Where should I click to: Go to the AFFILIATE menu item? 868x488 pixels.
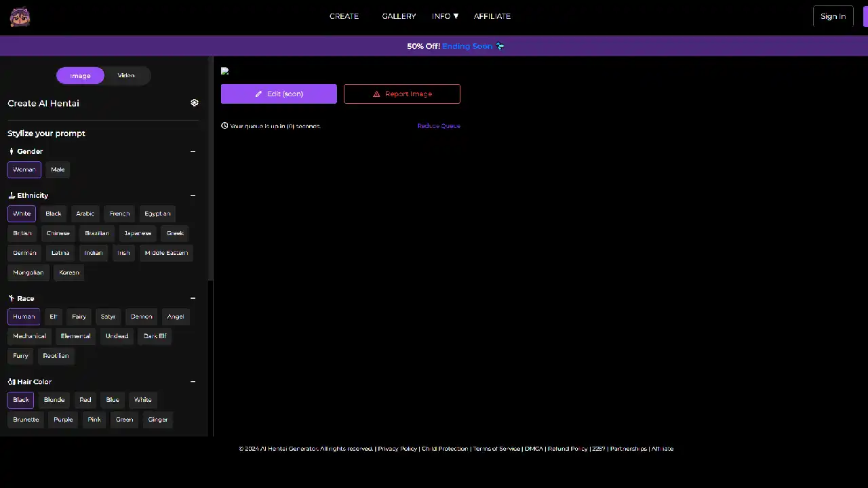492,16
